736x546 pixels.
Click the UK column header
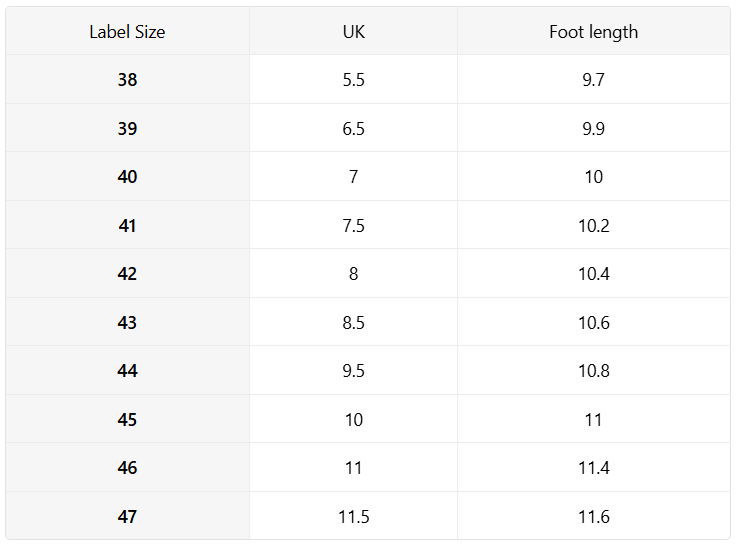click(353, 31)
